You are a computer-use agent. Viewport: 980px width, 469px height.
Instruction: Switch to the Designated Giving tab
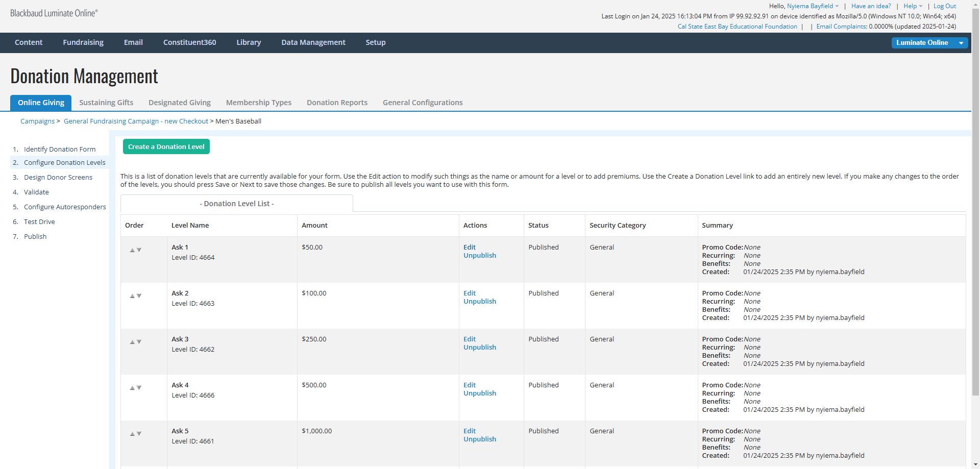(x=180, y=103)
